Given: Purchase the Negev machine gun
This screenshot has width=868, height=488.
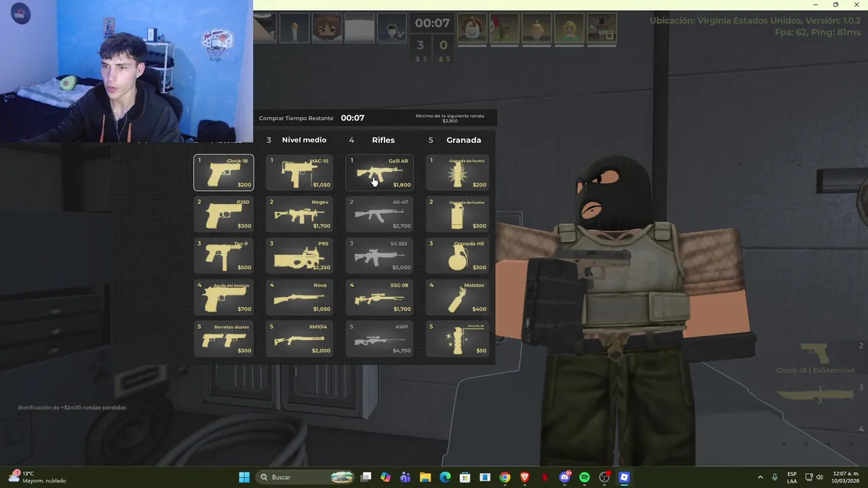Looking at the screenshot, I should click(x=299, y=214).
